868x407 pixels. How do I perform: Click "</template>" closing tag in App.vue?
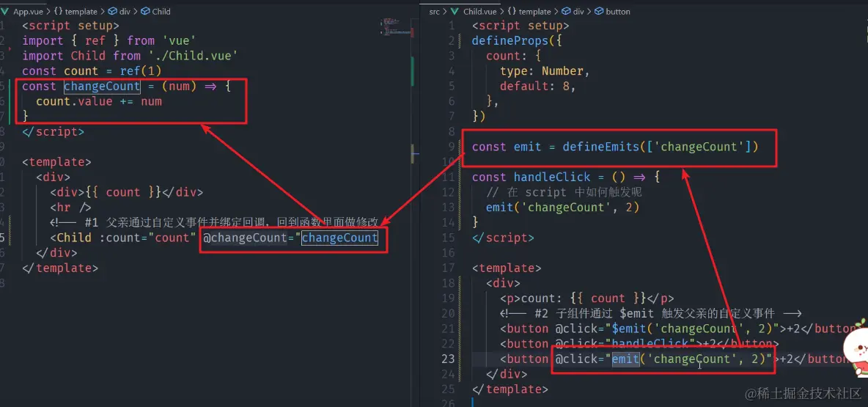60,268
